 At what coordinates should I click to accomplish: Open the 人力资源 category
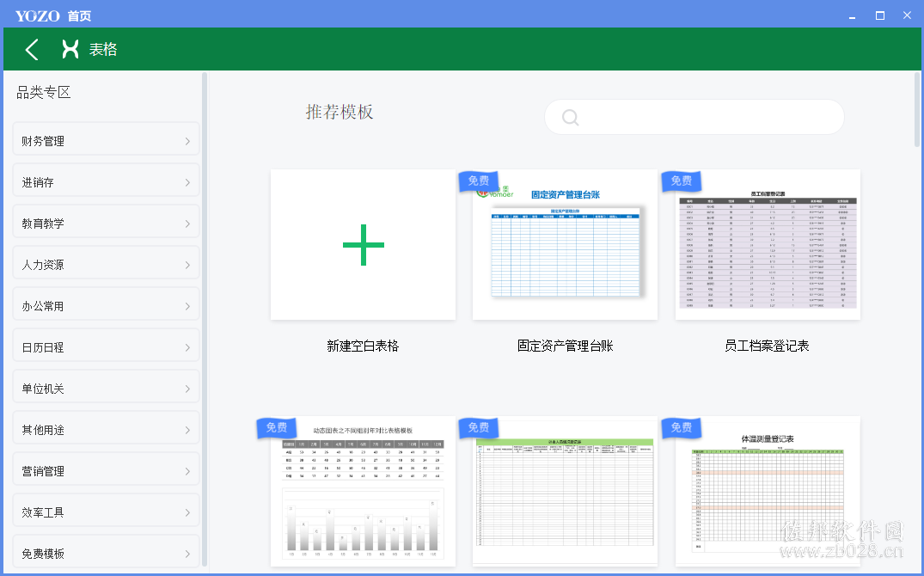(106, 263)
